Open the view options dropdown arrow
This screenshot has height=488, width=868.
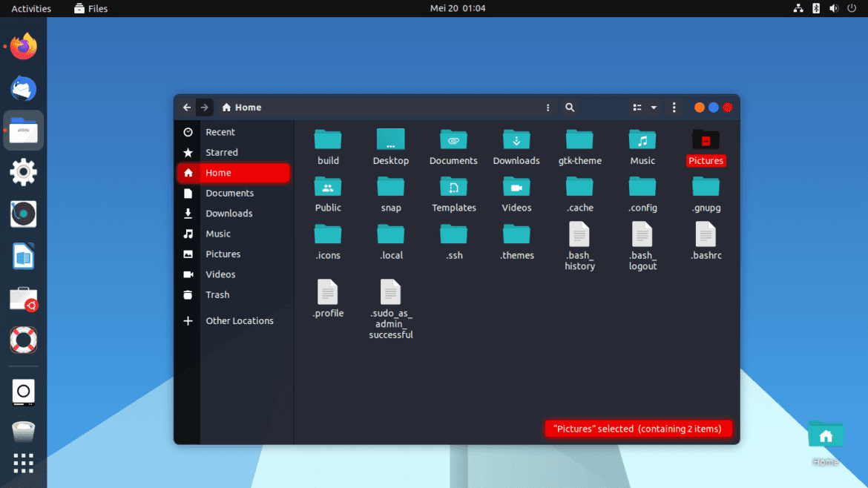[654, 107]
